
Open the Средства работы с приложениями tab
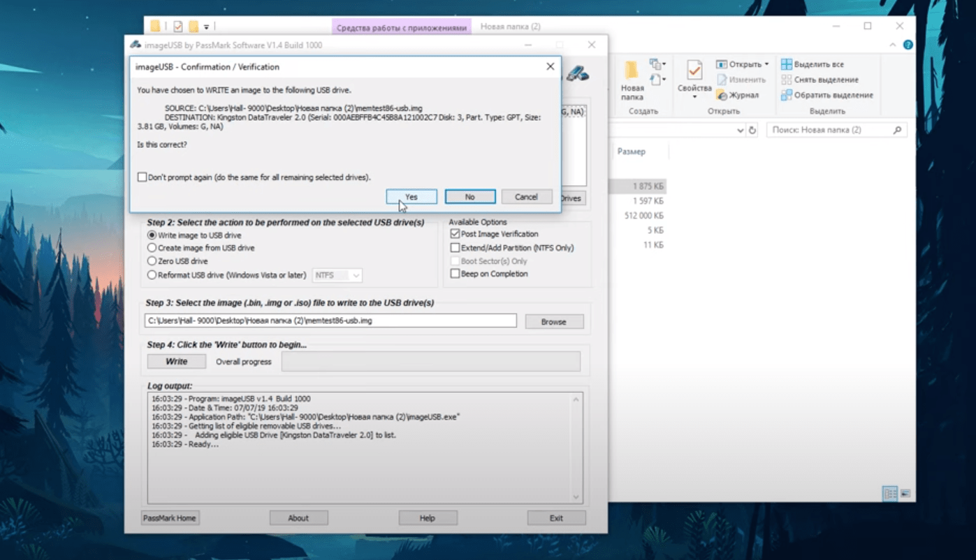(401, 27)
